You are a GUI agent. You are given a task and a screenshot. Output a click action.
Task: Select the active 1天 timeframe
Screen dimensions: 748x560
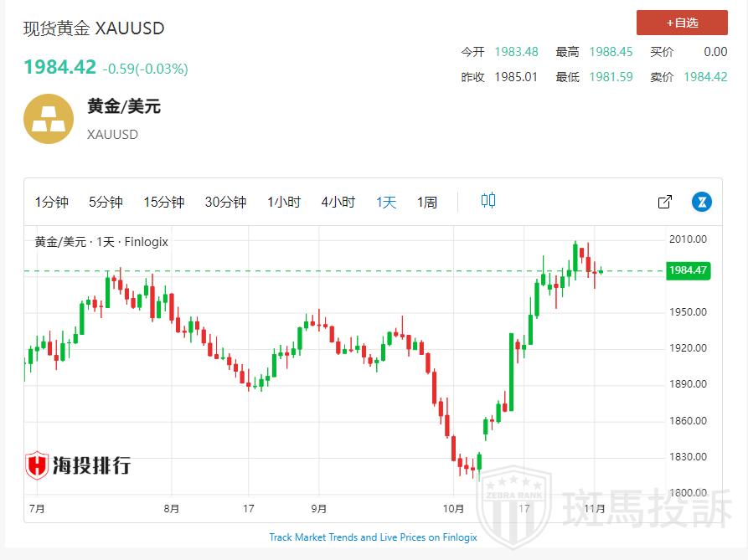[386, 202]
